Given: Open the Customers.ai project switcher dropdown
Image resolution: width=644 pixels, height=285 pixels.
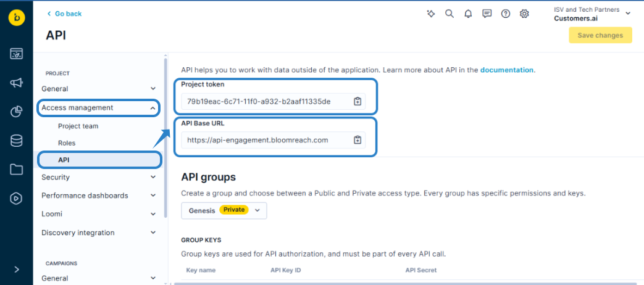Looking at the screenshot, I should click(628, 14).
